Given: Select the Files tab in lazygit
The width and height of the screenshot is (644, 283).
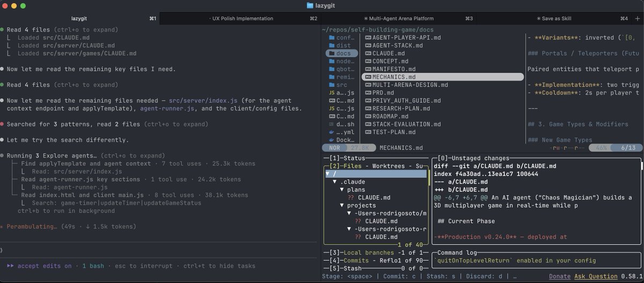Looking at the screenshot, I should tap(353, 166).
